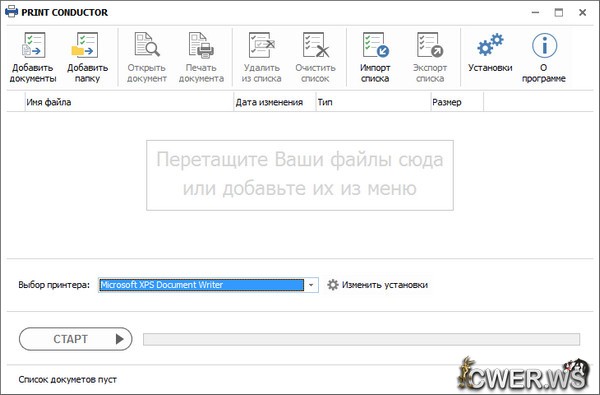The width and height of the screenshot is (600, 395).
Task: Click Удалить из списка icon
Action: point(262,46)
